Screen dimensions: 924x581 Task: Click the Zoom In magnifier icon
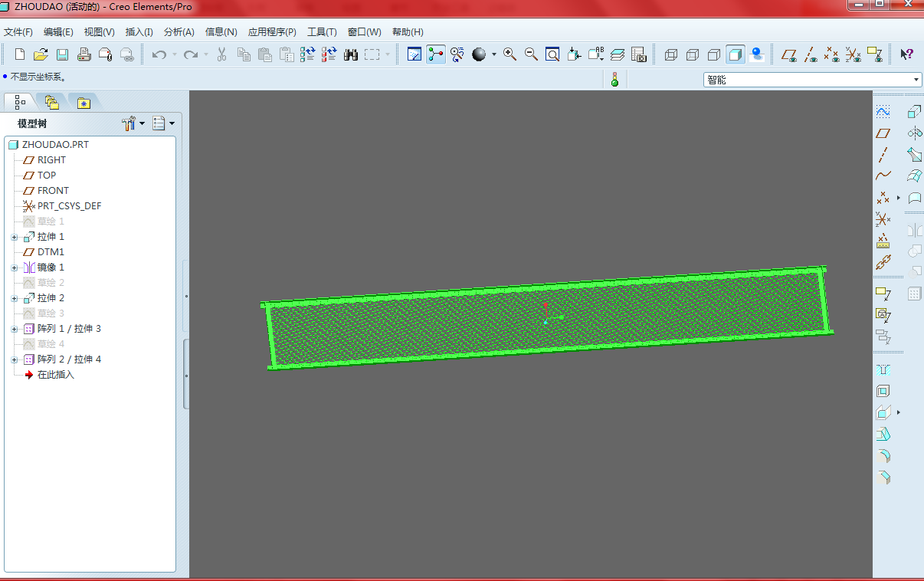(510, 54)
